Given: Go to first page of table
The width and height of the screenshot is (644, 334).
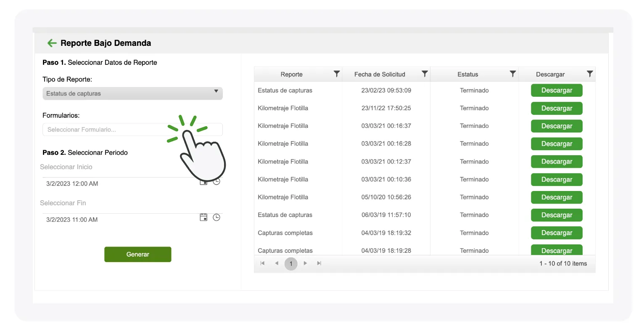Looking at the screenshot, I should point(262,263).
